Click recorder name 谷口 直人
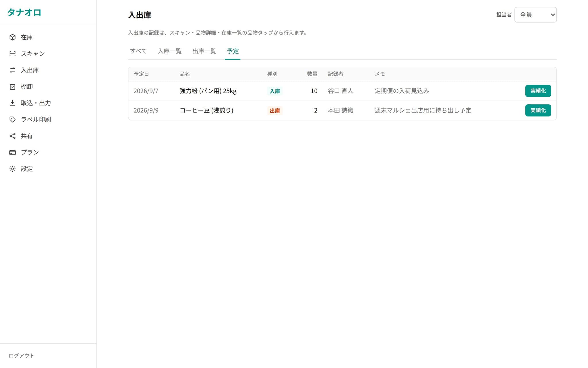 [341, 91]
